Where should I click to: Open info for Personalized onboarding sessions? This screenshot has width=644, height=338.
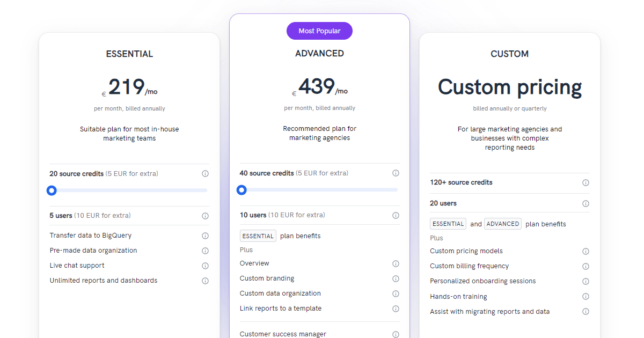(x=586, y=281)
